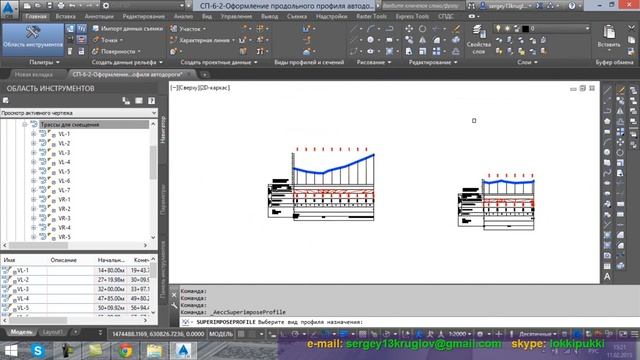
Task: Open Chrome from the Windows taskbar
Action: click(x=126, y=350)
